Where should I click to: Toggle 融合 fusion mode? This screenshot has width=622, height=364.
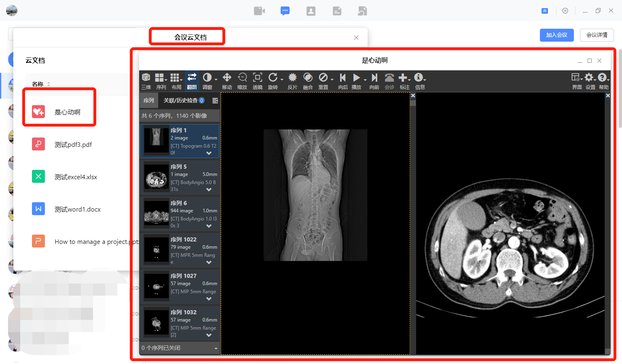click(307, 80)
